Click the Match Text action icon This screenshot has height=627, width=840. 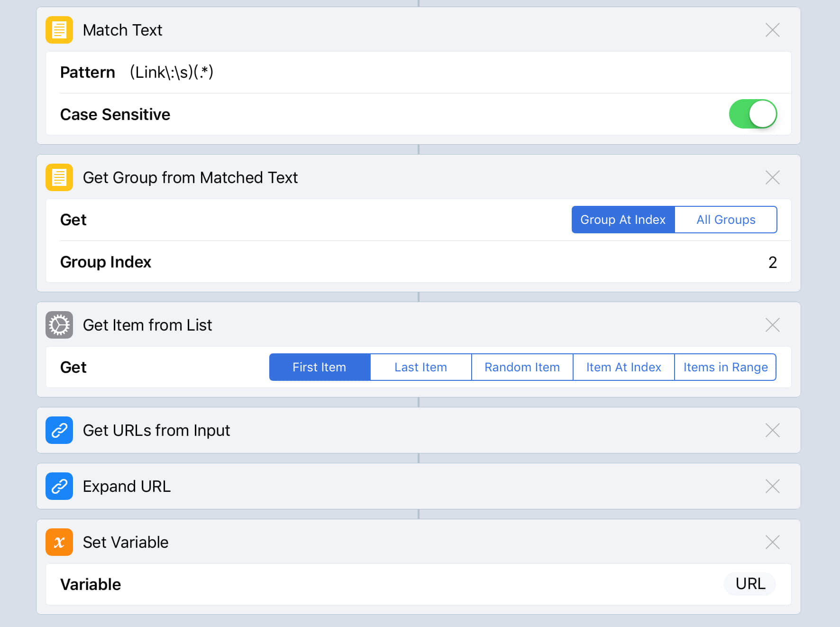click(59, 30)
